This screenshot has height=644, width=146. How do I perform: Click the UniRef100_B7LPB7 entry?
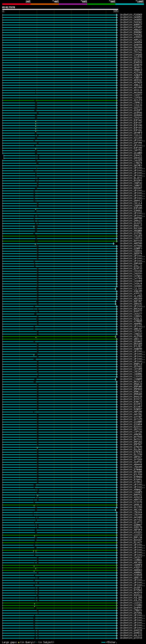pos(131,347)
